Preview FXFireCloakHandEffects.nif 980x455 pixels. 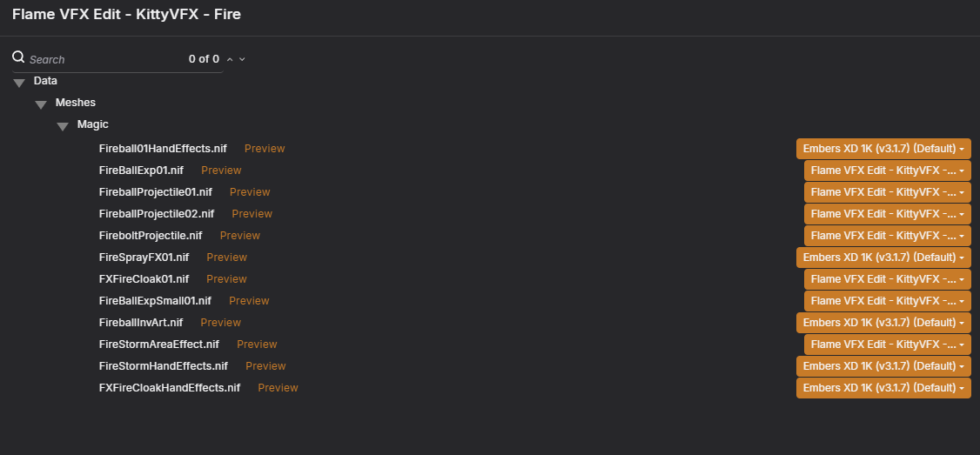(x=279, y=388)
